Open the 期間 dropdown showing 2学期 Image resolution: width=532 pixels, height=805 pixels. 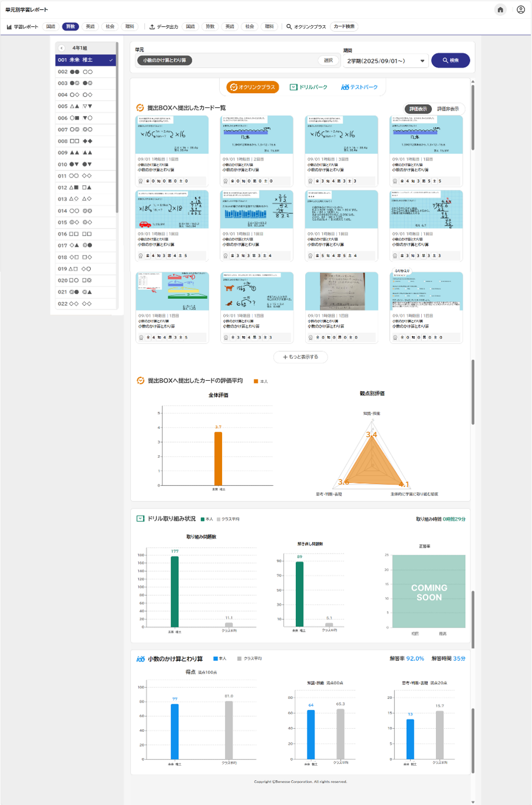click(x=385, y=61)
